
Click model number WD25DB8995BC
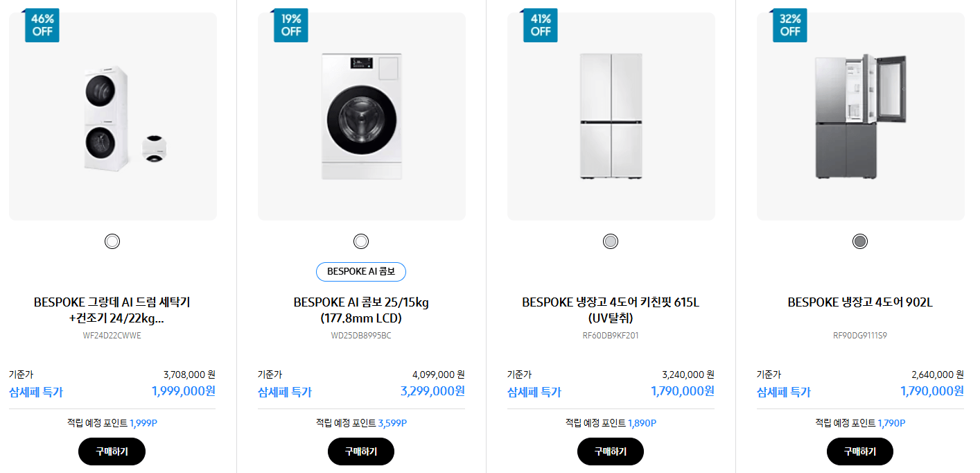(360, 334)
